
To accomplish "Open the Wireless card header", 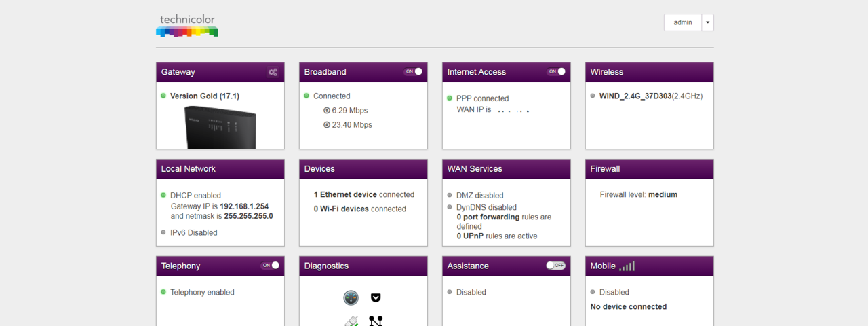I will [649, 72].
